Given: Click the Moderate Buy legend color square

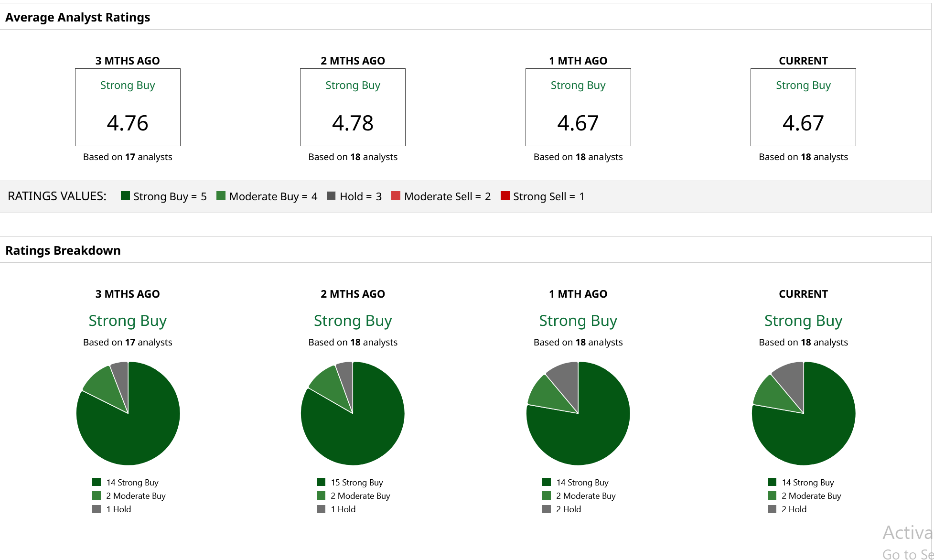Looking at the screenshot, I should pos(221,195).
